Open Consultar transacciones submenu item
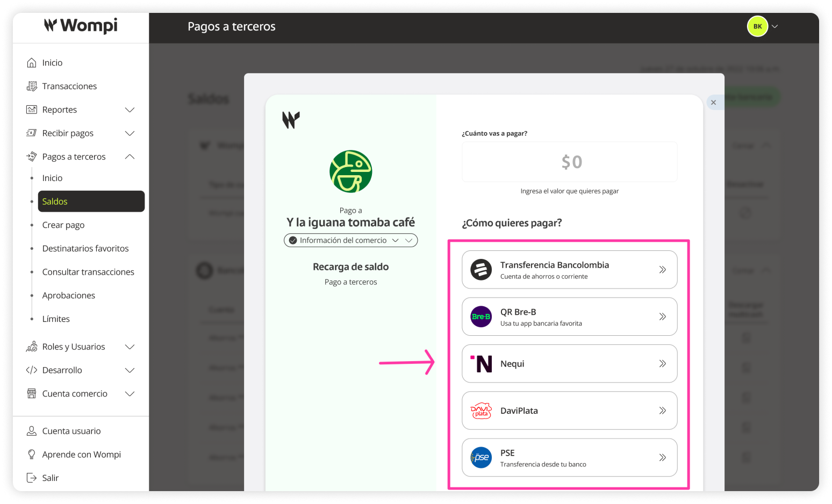Image resolution: width=832 pixels, height=504 pixels. tap(88, 272)
